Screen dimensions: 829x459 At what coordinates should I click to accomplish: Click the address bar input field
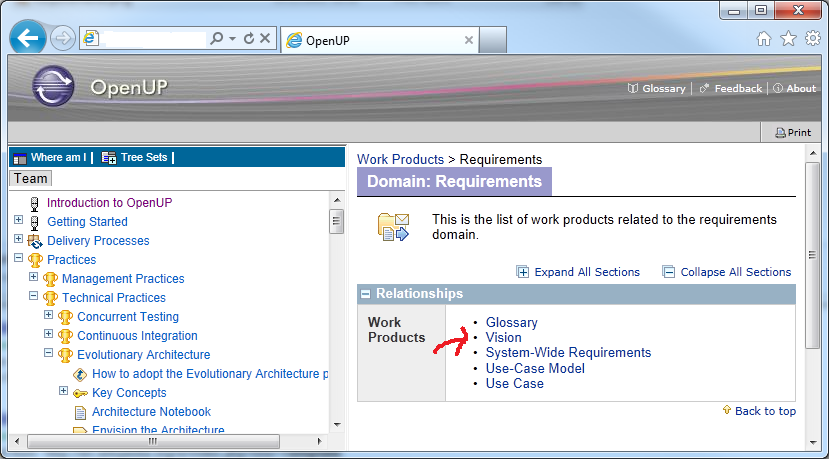pos(154,39)
